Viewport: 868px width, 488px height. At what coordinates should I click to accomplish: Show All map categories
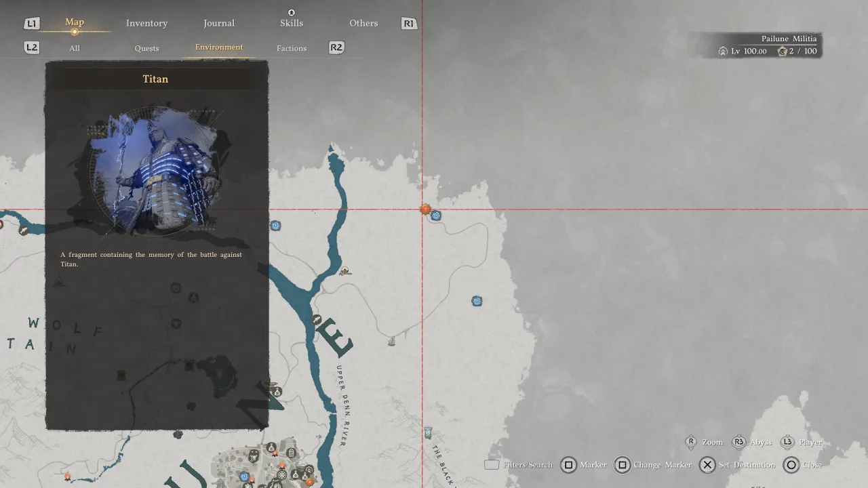point(75,48)
